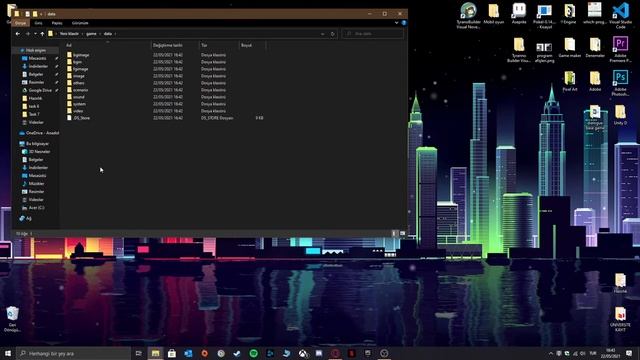
Task: Select the ÜNİVERSİTE KAYIT desktop folder
Action: coord(620,319)
